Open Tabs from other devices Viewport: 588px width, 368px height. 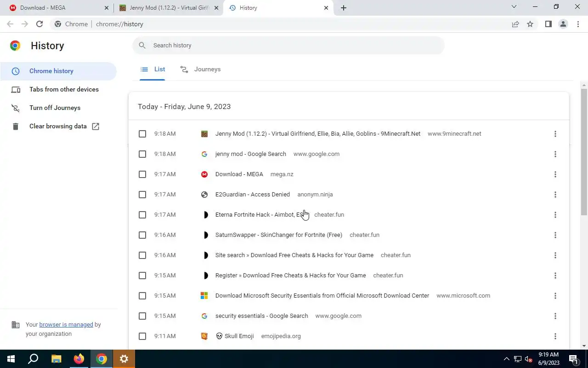(58, 90)
